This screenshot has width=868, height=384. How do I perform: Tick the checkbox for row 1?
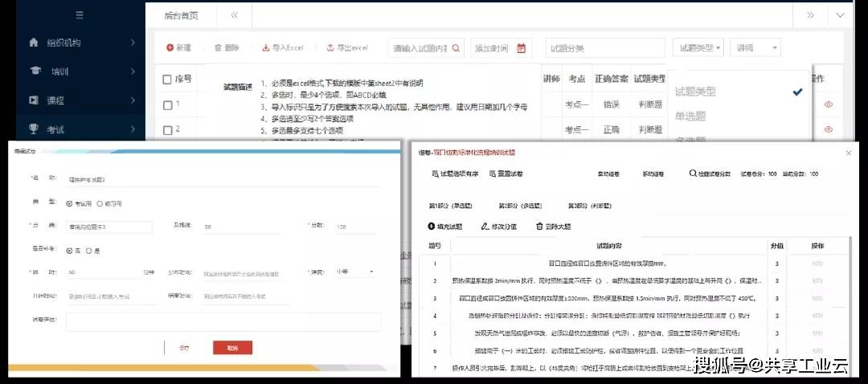(x=167, y=105)
